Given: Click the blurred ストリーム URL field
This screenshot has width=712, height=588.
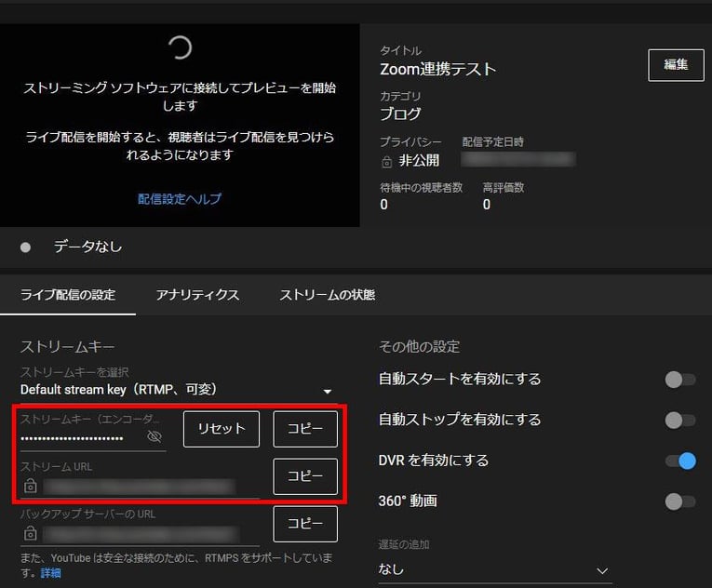Looking at the screenshot, I should tap(139, 487).
